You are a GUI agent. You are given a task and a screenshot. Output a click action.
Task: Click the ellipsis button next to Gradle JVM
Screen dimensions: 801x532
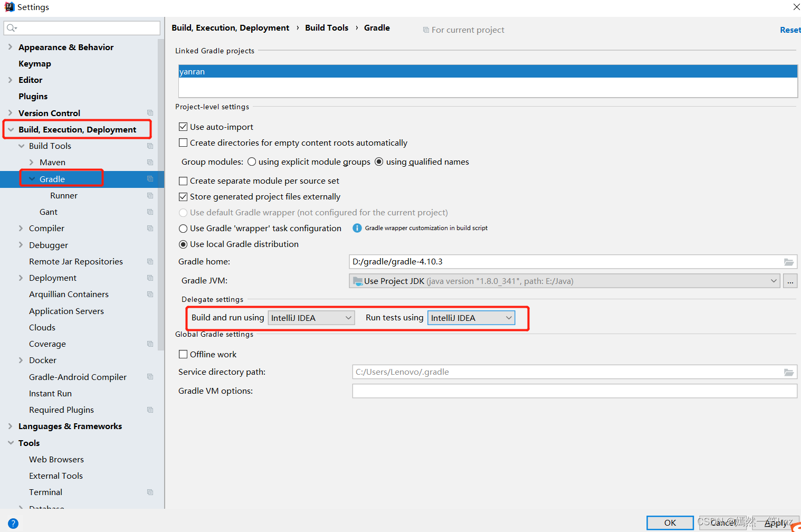790,281
